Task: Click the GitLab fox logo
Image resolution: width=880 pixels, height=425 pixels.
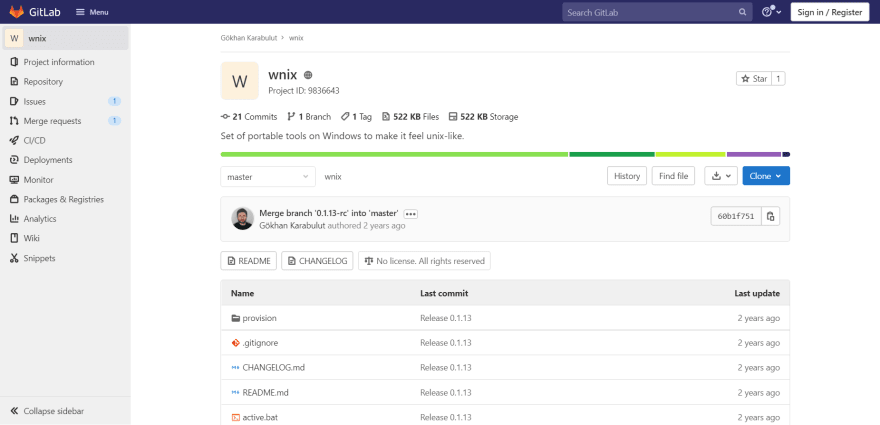Action: coord(17,12)
